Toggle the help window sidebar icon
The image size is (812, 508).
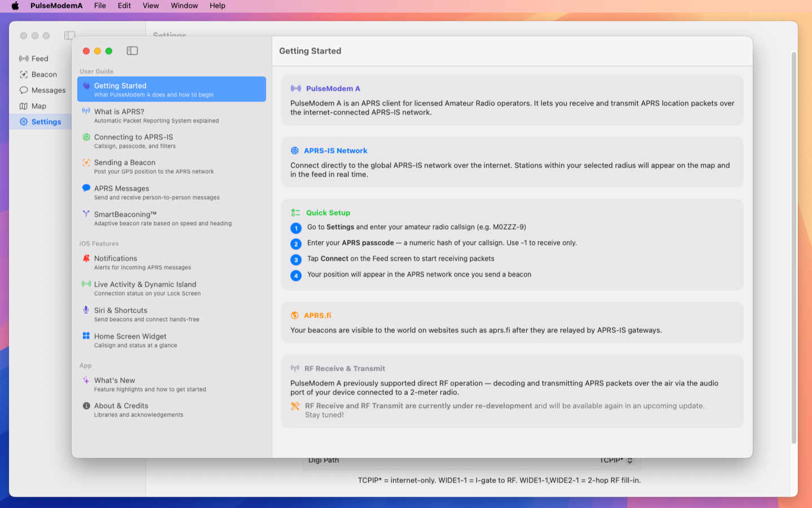132,51
